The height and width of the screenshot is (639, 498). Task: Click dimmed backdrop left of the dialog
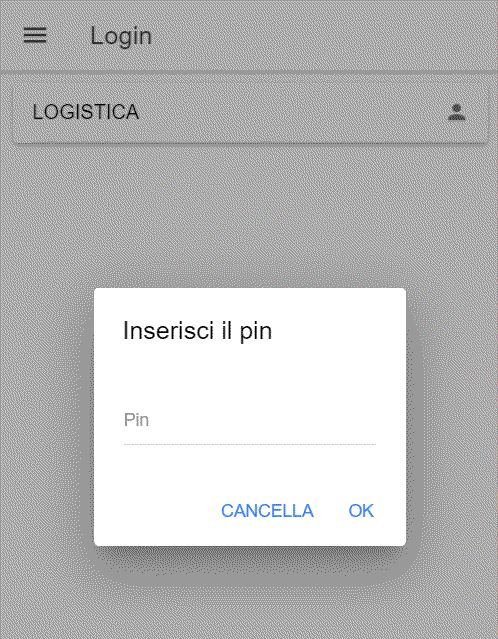click(x=47, y=416)
